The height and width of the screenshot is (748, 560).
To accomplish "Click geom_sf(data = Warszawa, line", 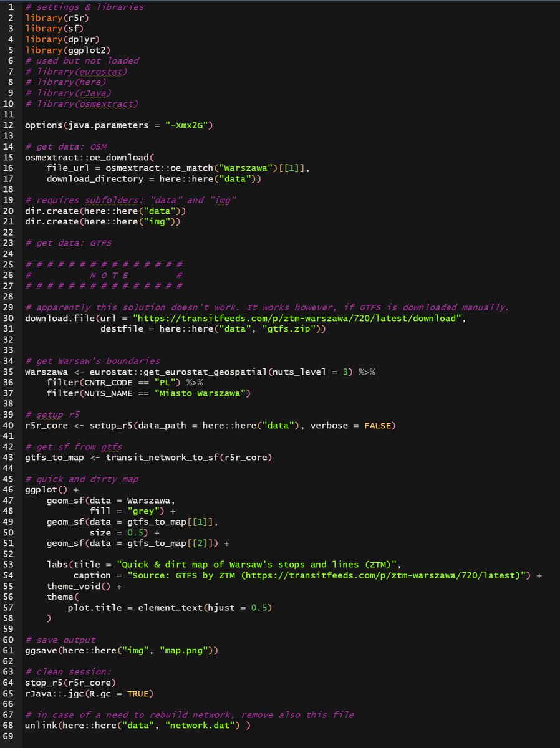I will 112,501.
